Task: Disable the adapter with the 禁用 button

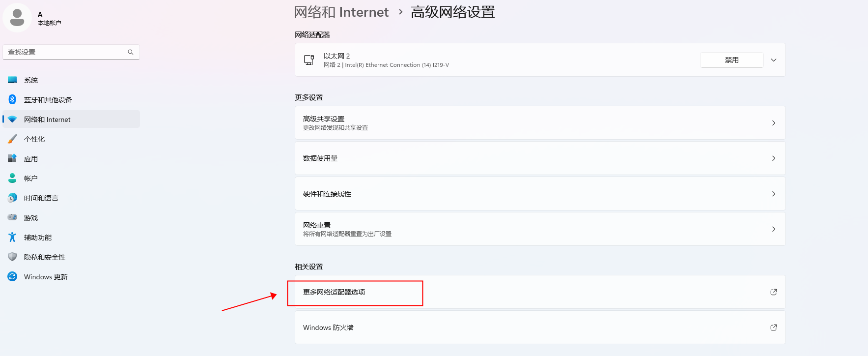Action: point(731,60)
